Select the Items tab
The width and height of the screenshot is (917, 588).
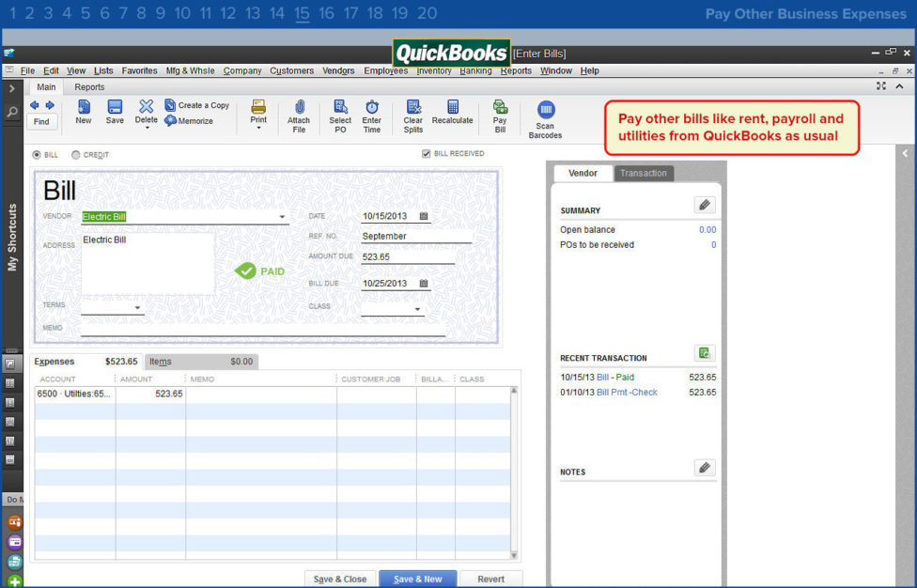pyautogui.click(x=201, y=362)
